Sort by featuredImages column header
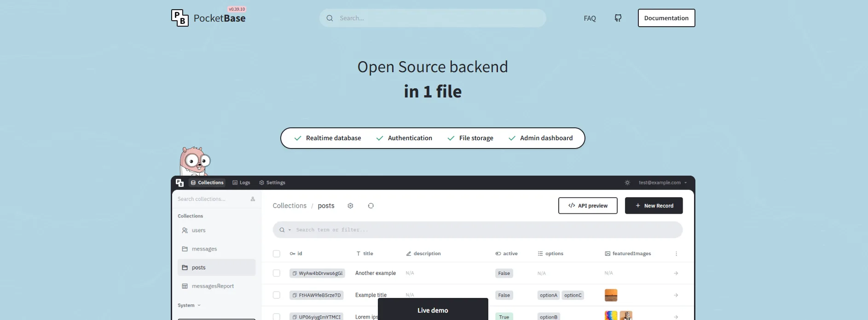The image size is (868, 320). 628,253
